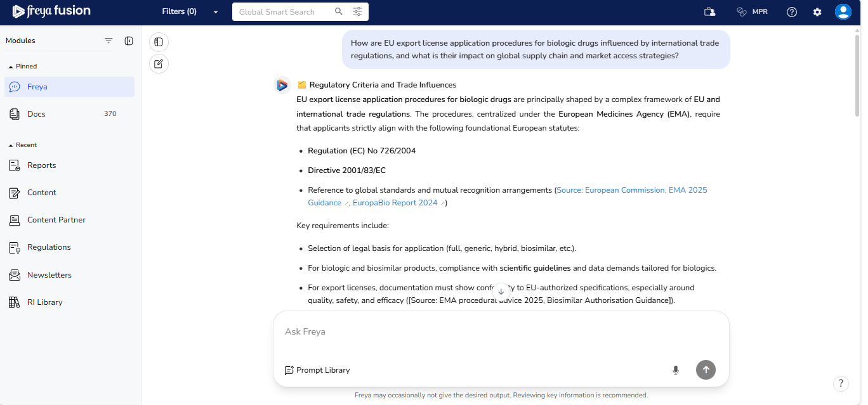Open the Regulations module
The width and height of the screenshot is (868, 405).
49,247
